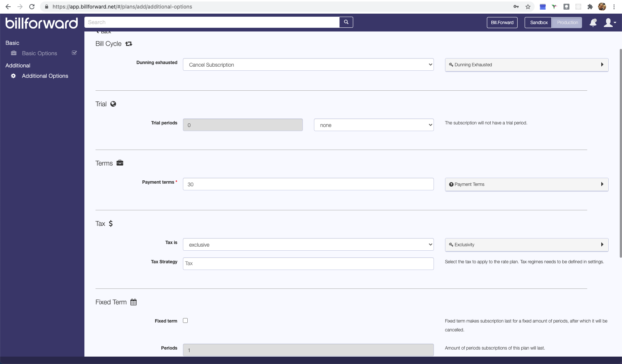The image size is (622, 364).
Task: Click the billforward logo
Action: (x=41, y=23)
